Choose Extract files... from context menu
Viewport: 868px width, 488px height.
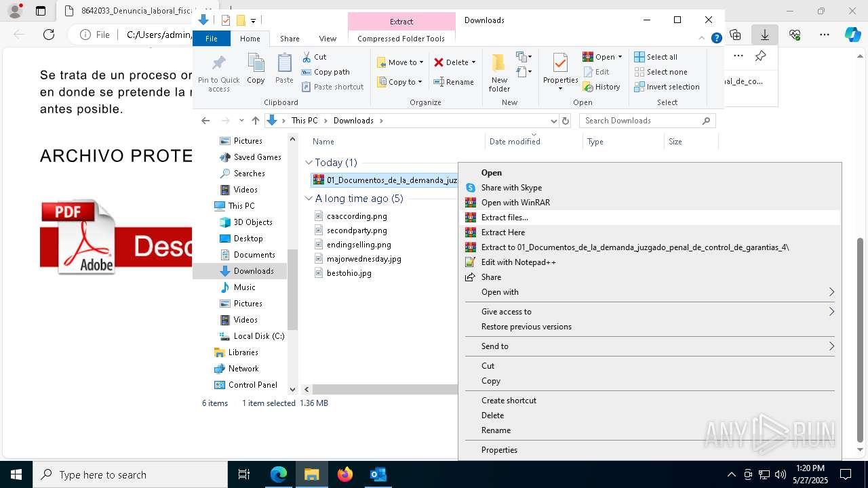(650, 218)
